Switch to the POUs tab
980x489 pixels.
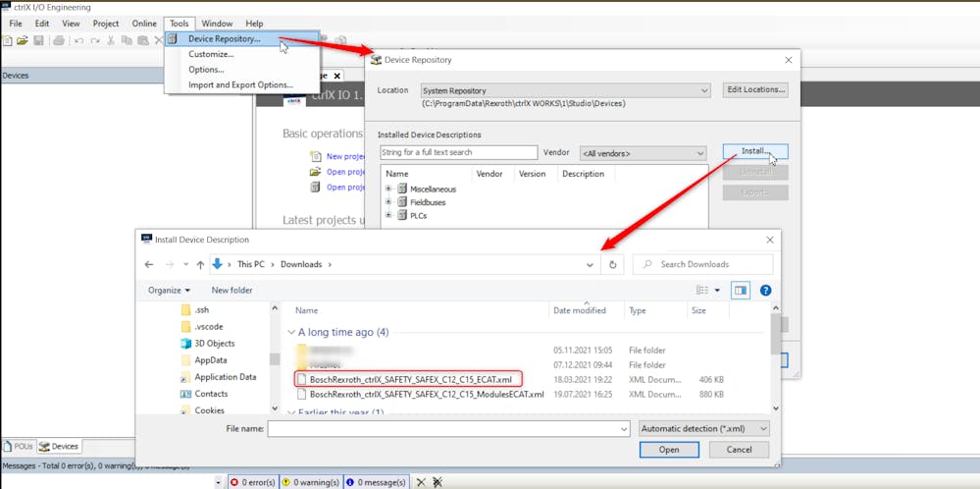(18, 447)
